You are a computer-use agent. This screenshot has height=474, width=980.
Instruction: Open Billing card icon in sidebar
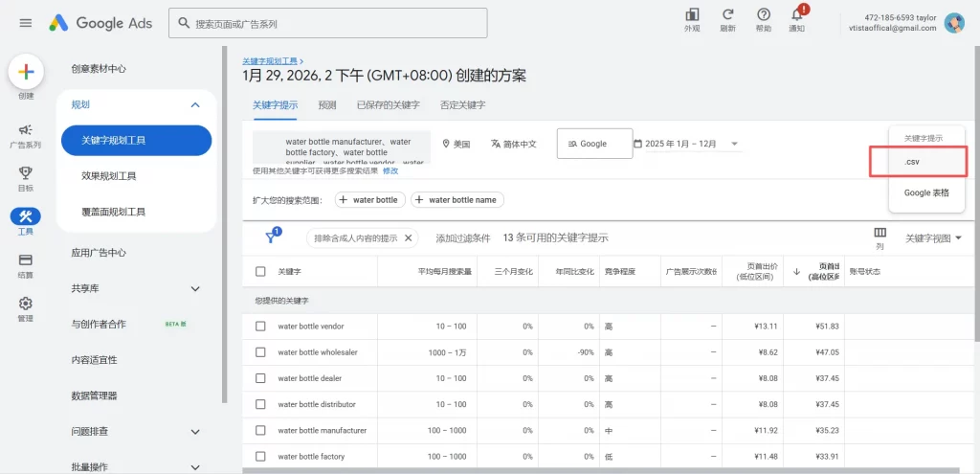26,260
